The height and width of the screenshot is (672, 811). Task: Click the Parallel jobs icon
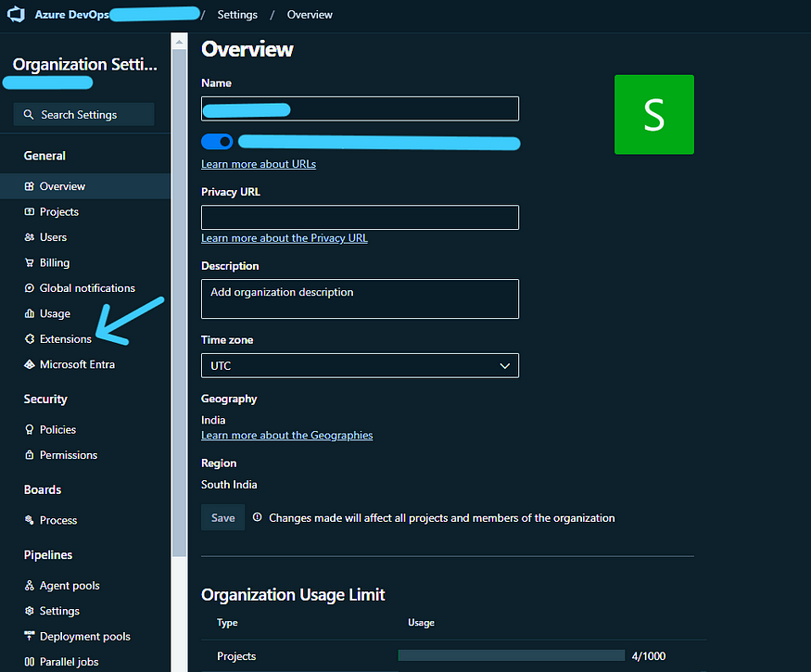[29, 662]
